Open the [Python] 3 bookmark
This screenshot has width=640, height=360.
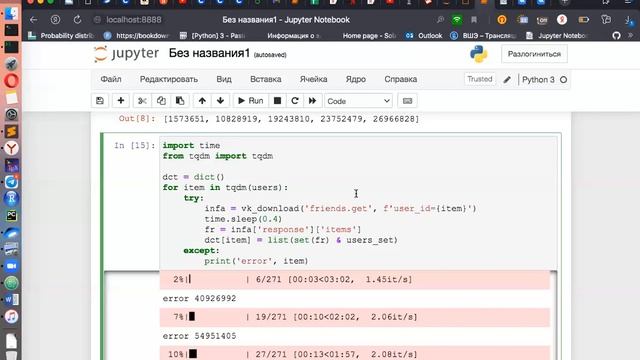(213, 36)
